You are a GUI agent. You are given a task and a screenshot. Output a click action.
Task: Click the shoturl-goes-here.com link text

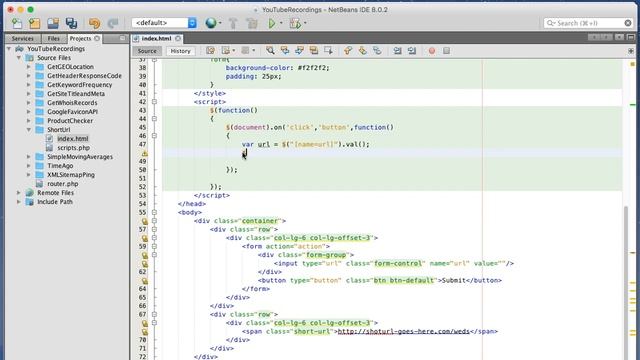403,331
